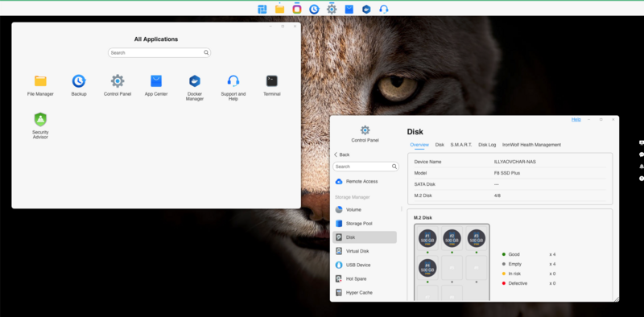Click the Control Panel gear logo in sidebar

tap(365, 130)
